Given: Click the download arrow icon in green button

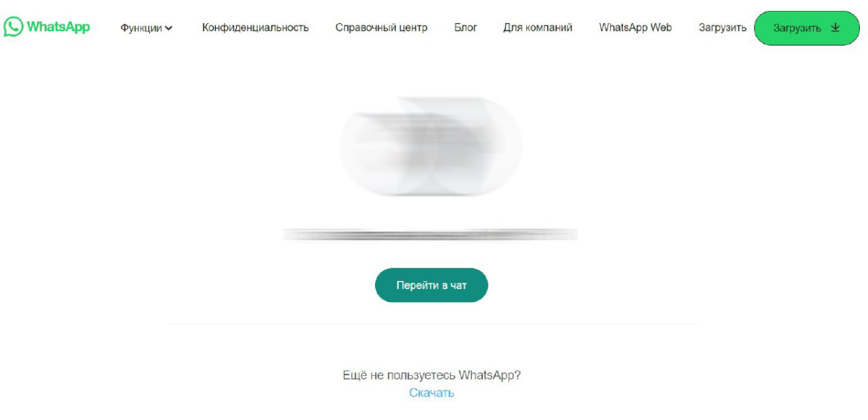Looking at the screenshot, I should 835,27.
